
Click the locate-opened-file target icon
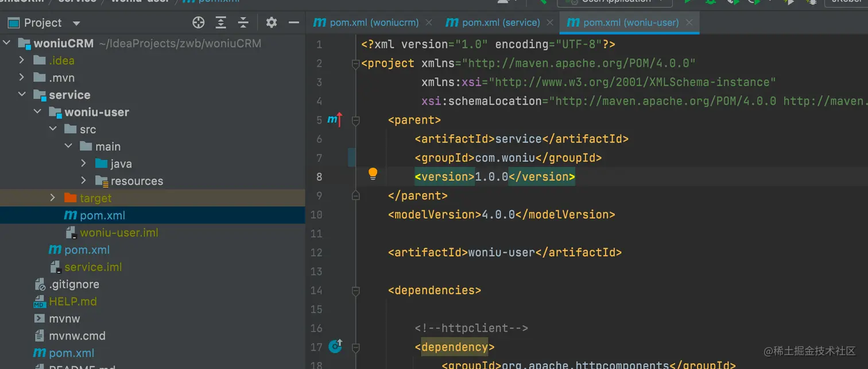coord(198,22)
